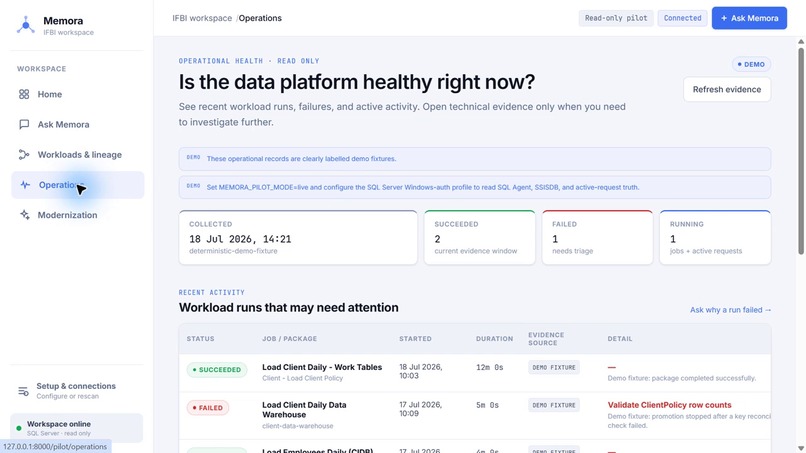Click DEMO FIXTURE tag in Work Tables row
This screenshot has width=806, height=453.
click(x=554, y=367)
